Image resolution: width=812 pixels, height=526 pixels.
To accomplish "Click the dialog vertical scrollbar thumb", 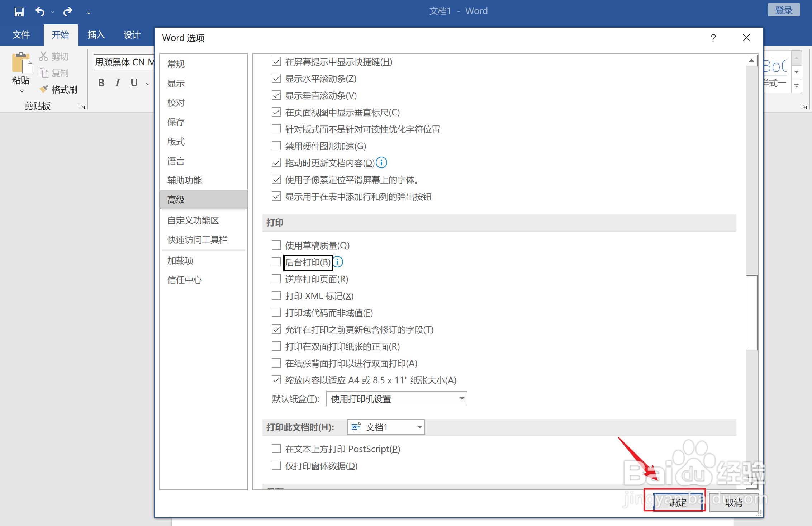I will tap(751, 312).
